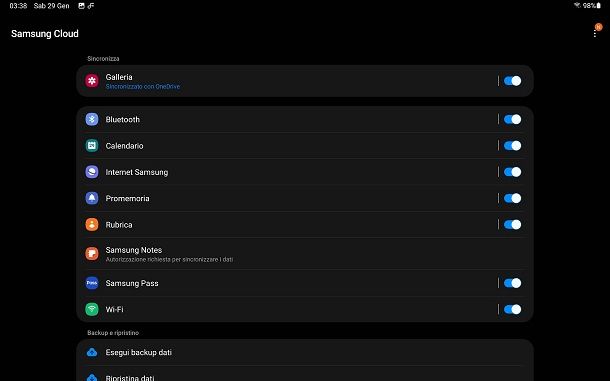The height and width of the screenshot is (381, 610).
Task: Open the three-dot more options menu
Action: point(595,33)
